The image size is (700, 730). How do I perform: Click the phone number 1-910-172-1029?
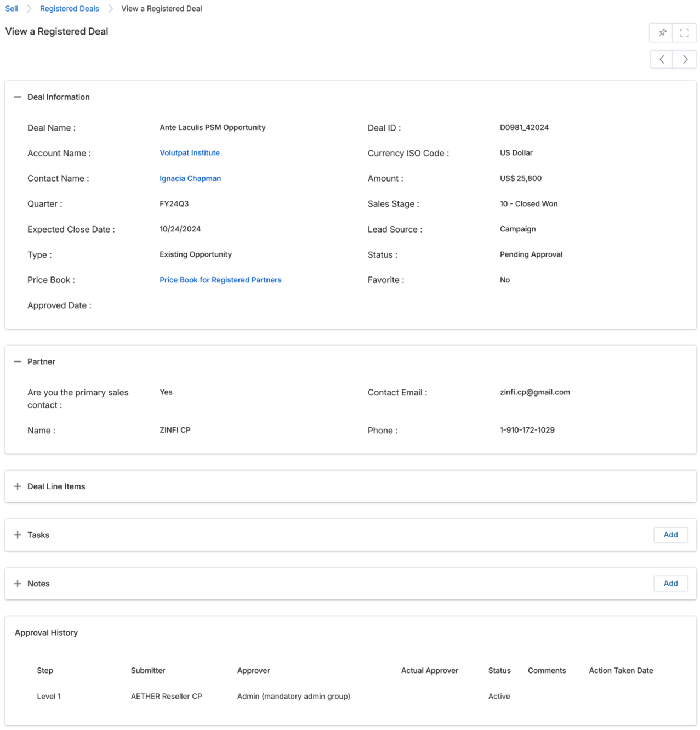pos(527,430)
